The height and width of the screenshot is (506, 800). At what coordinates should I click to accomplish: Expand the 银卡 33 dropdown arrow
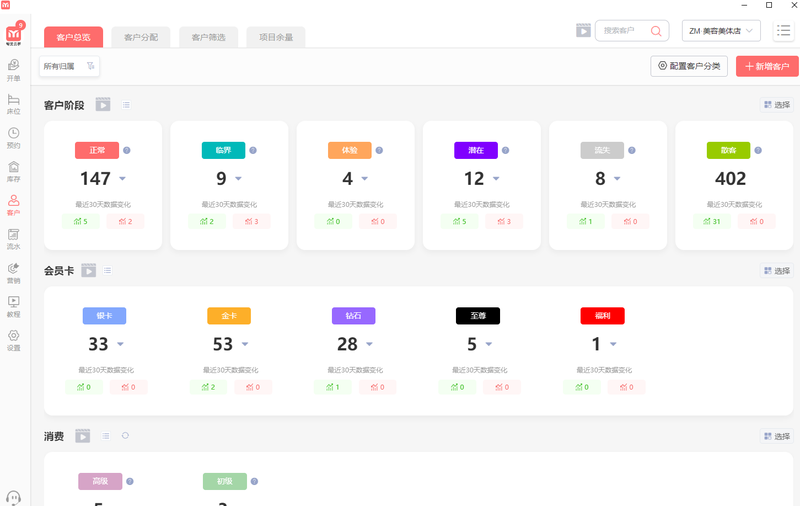pos(120,344)
